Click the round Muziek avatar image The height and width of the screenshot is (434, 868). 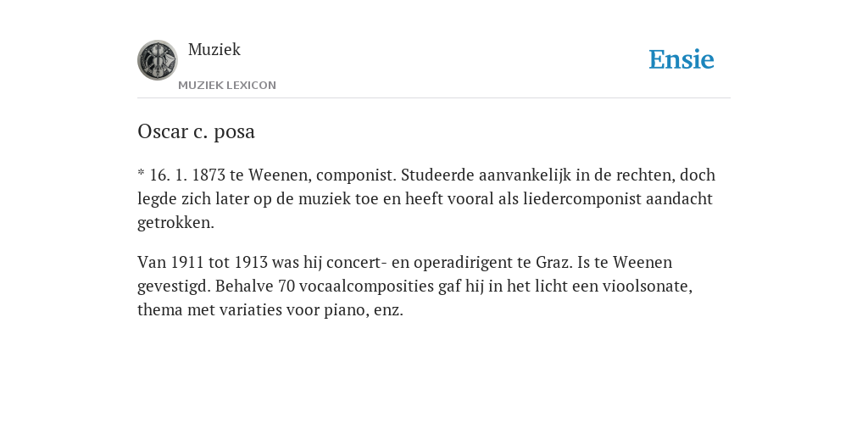pos(157,60)
